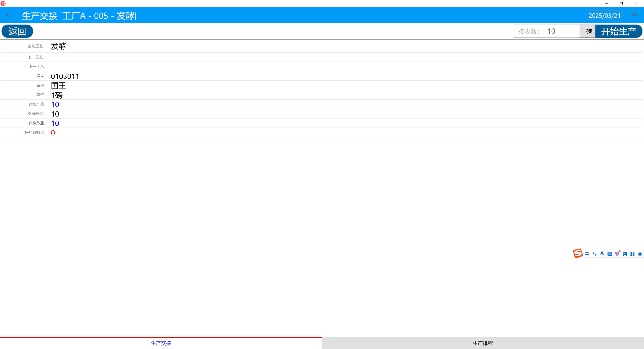Click the red 上工序次品数量 value

[53, 133]
